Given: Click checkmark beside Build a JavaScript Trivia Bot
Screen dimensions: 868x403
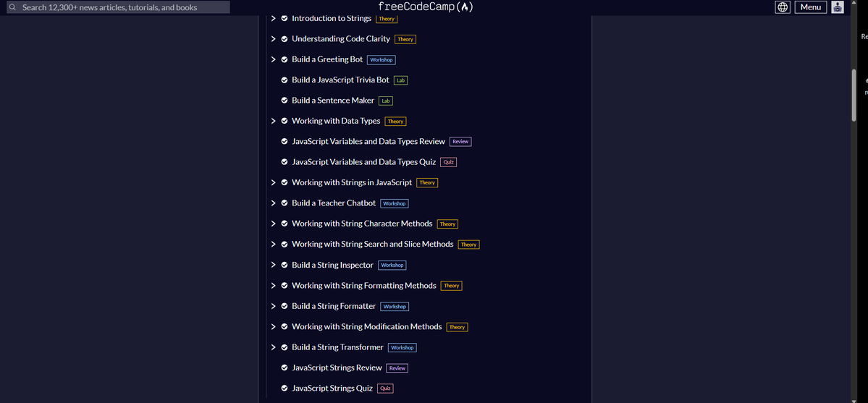Looking at the screenshot, I should 285,80.
